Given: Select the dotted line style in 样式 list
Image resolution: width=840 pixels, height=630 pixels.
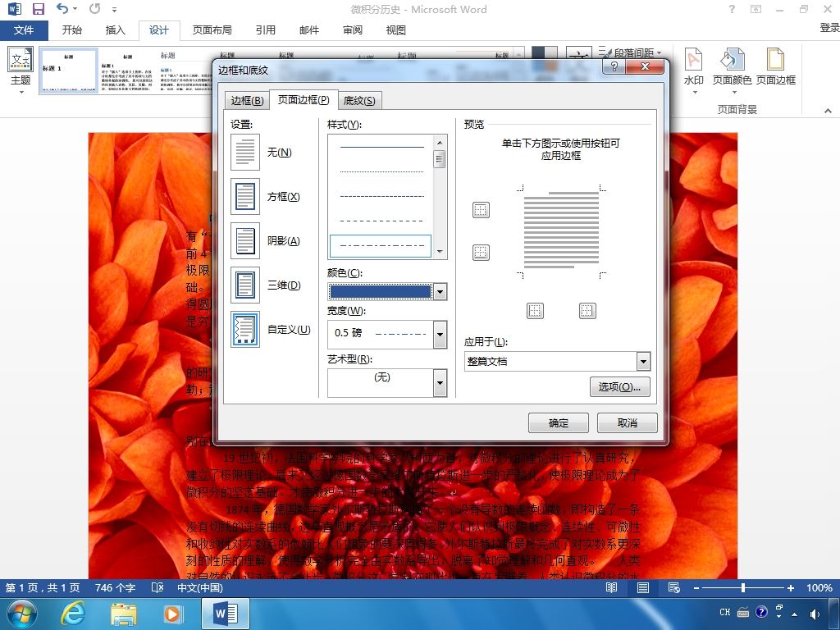Looking at the screenshot, I should click(381, 171).
